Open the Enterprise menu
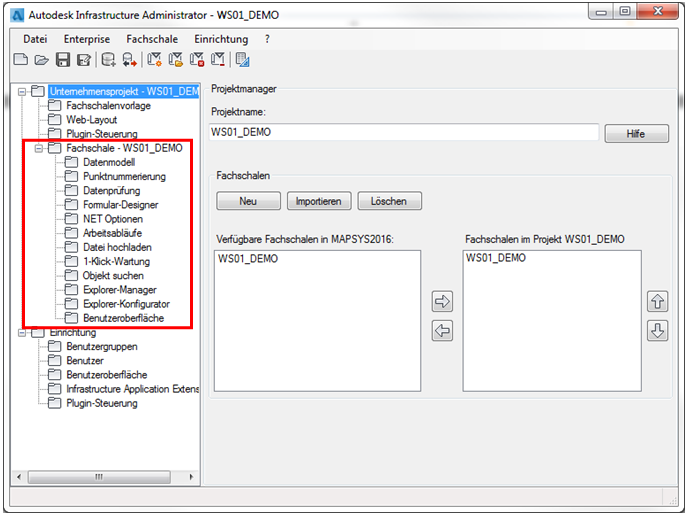The height and width of the screenshot is (517, 694). click(x=87, y=39)
